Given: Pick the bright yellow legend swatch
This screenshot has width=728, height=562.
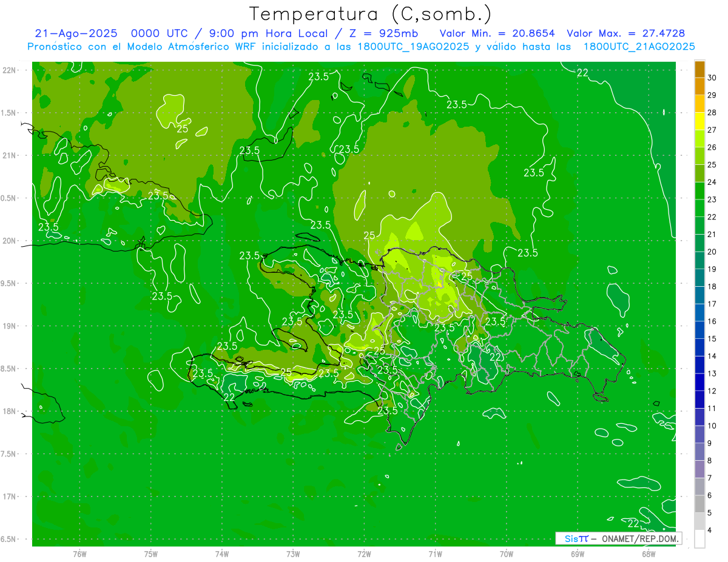Looking at the screenshot, I should [699, 121].
